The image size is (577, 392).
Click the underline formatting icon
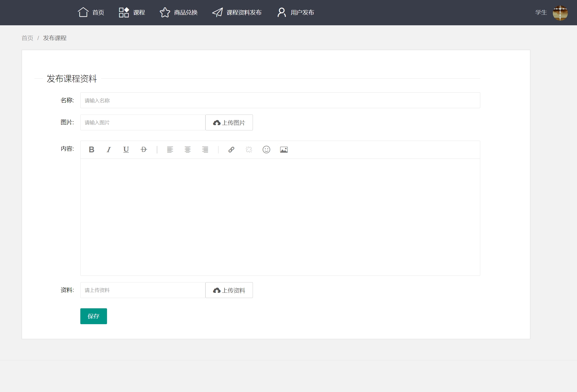pyautogui.click(x=126, y=150)
